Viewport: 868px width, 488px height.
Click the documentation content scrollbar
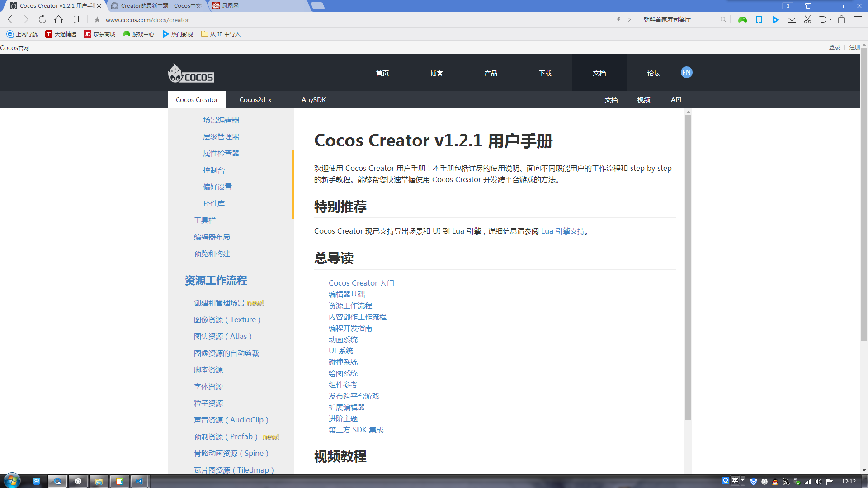click(x=688, y=267)
